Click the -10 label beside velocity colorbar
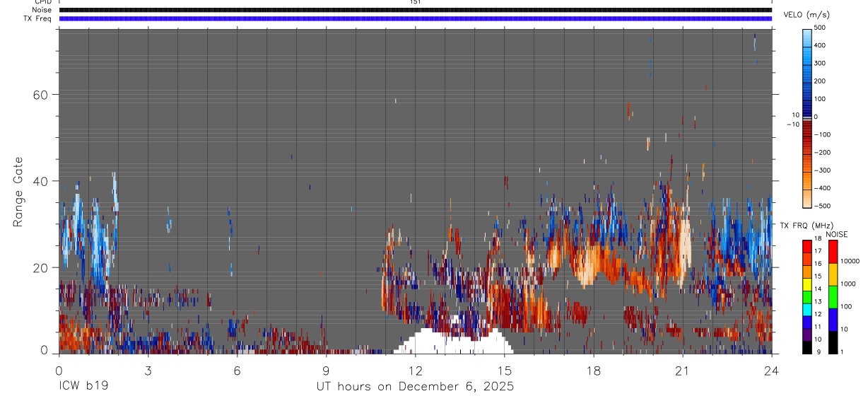Image resolution: width=868 pixels, height=401 pixels. pos(792,124)
